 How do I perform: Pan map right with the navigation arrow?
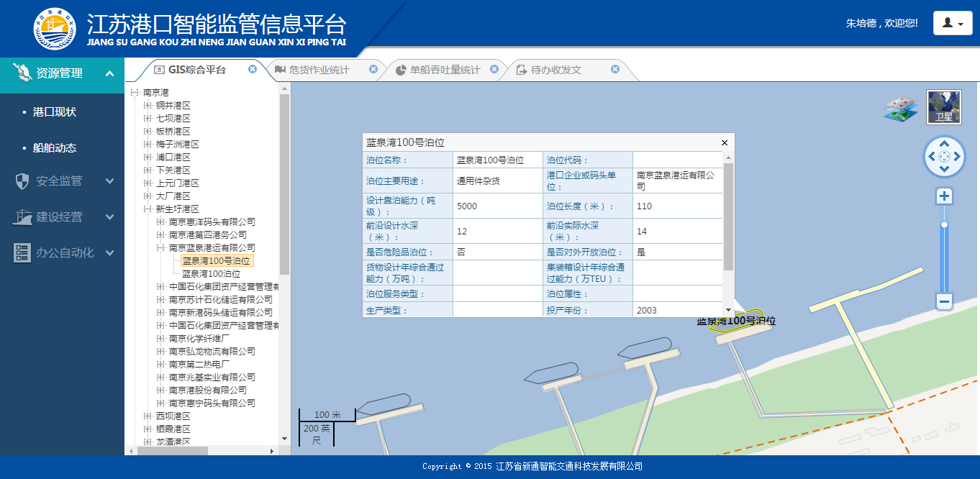pos(957,157)
